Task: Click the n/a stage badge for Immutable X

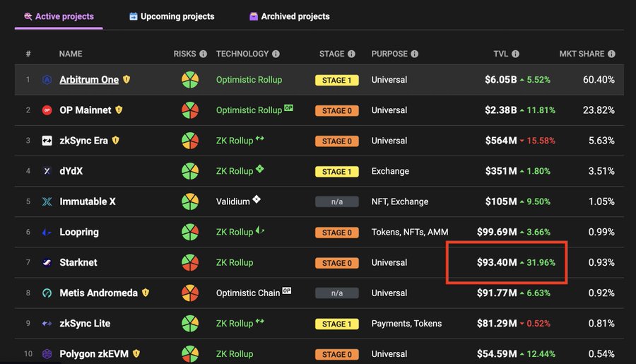Action: pos(336,201)
